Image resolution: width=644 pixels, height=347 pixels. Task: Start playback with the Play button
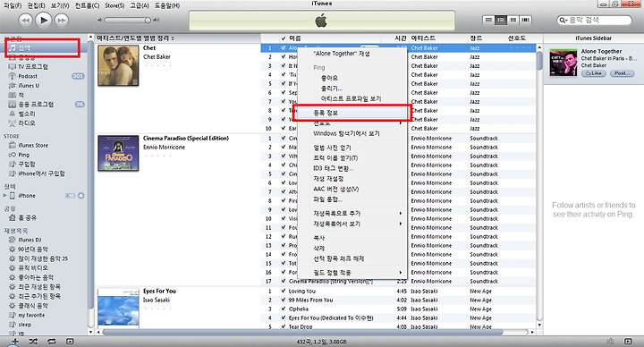click(43, 20)
